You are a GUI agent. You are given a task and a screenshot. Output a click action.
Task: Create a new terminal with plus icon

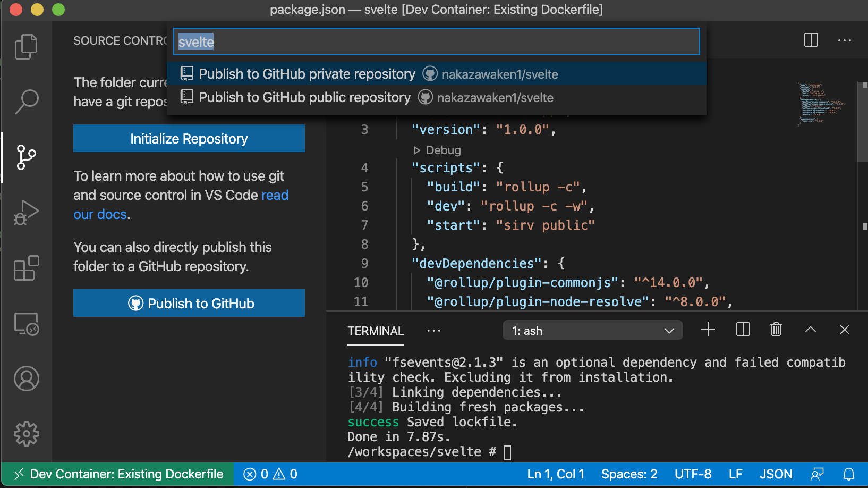pyautogui.click(x=708, y=330)
